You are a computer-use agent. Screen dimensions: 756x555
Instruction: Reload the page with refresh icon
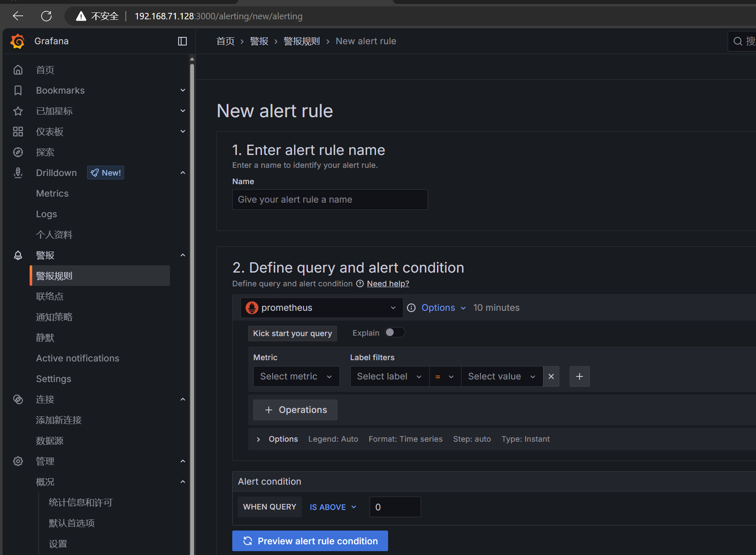(x=46, y=16)
